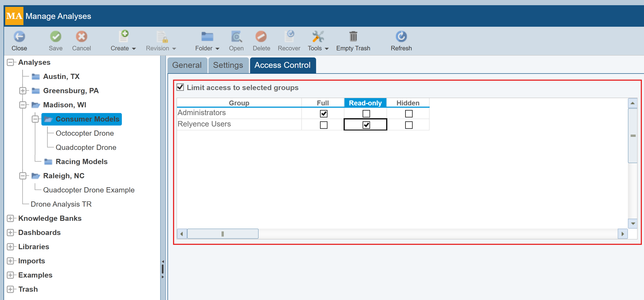
Task: Click the horizontal scrollbar thumb
Action: tap(222, 234)
